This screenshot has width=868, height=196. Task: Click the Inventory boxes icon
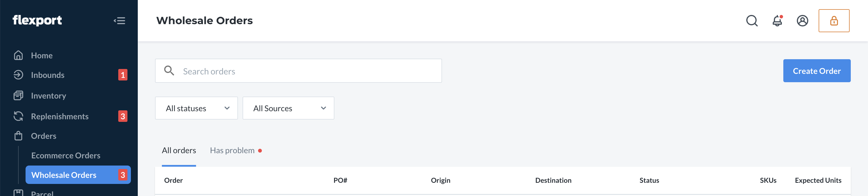coord(18,95)
